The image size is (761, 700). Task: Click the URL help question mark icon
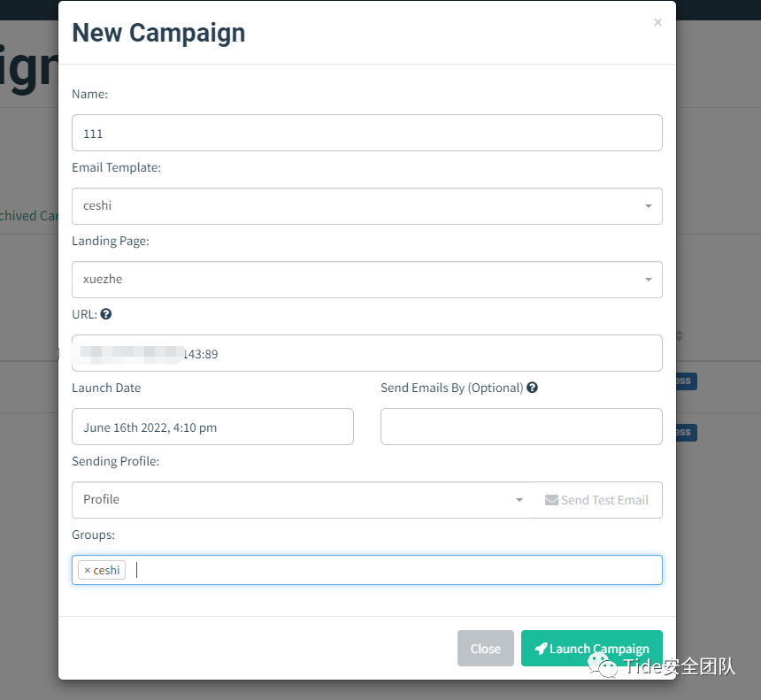click(x=106, y=314)
